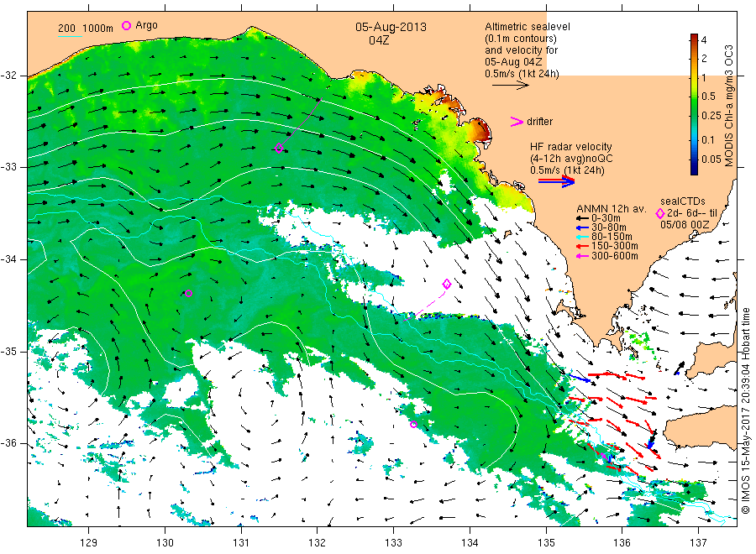Click the yellow colorbar band beside tick 1
The height and width of the screenshot is (554, 756).
694,77
